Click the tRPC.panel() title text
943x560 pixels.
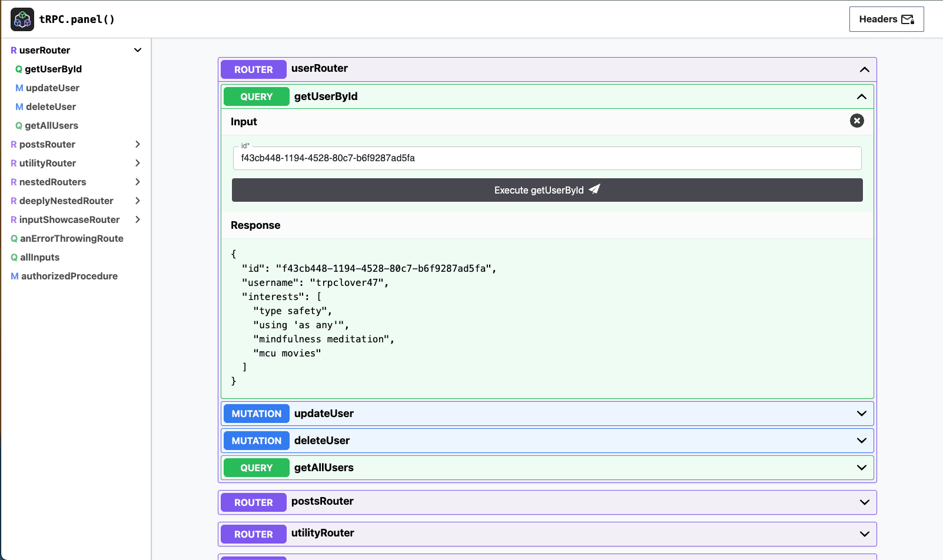click(x=77, y=19)
